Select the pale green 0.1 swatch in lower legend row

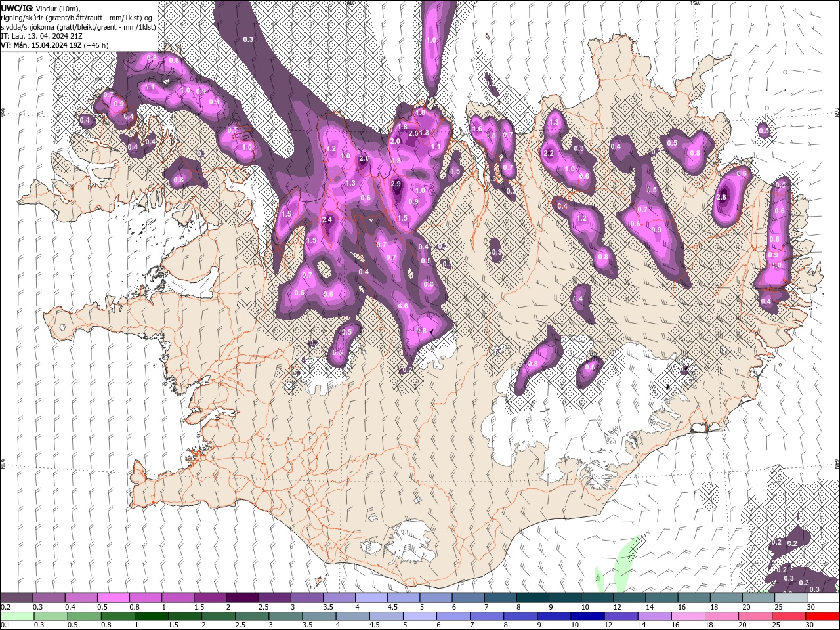pos(17,616)
